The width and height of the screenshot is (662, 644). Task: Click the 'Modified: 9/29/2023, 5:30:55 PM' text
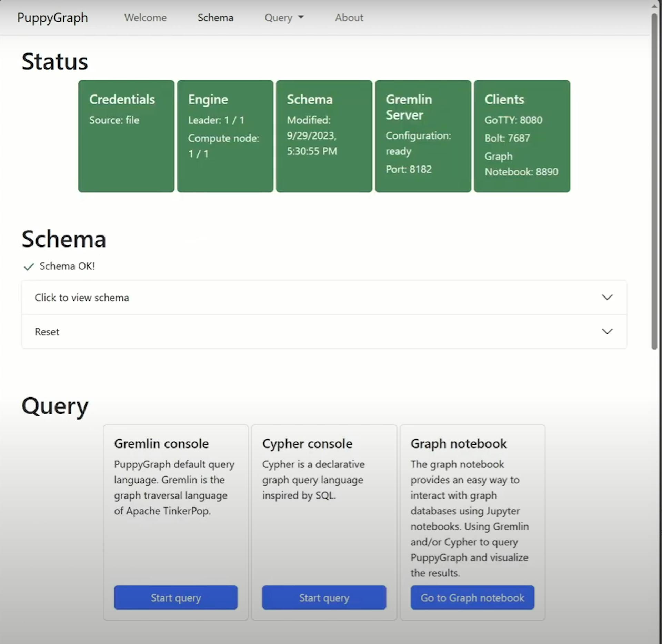point(312,135)
